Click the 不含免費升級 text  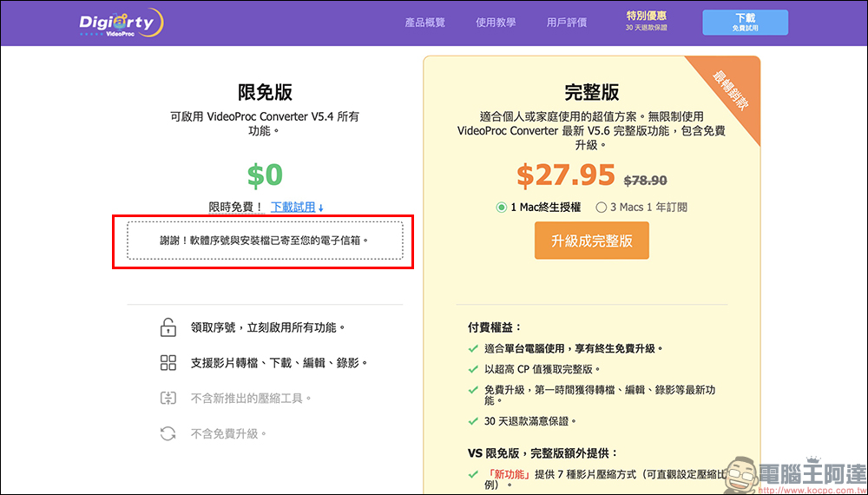click(229, 433)
